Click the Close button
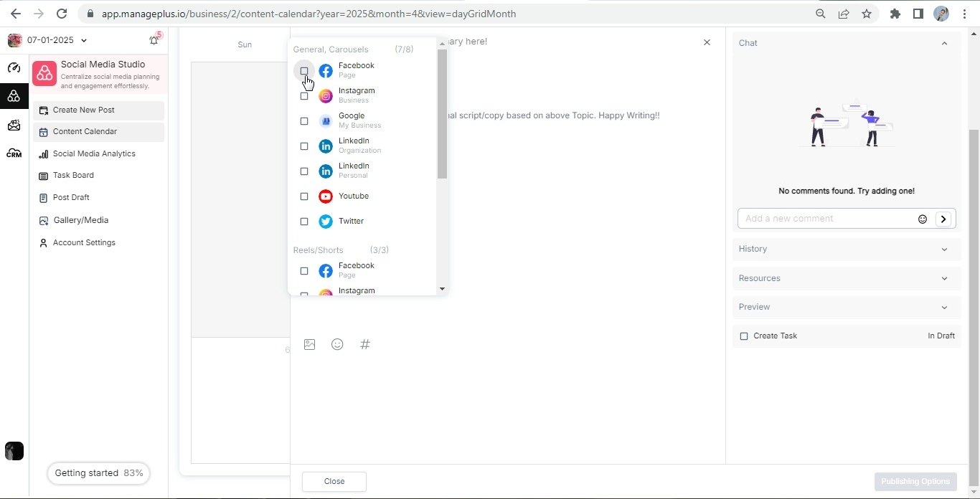 pyautogui.click(x=334, y=482)
